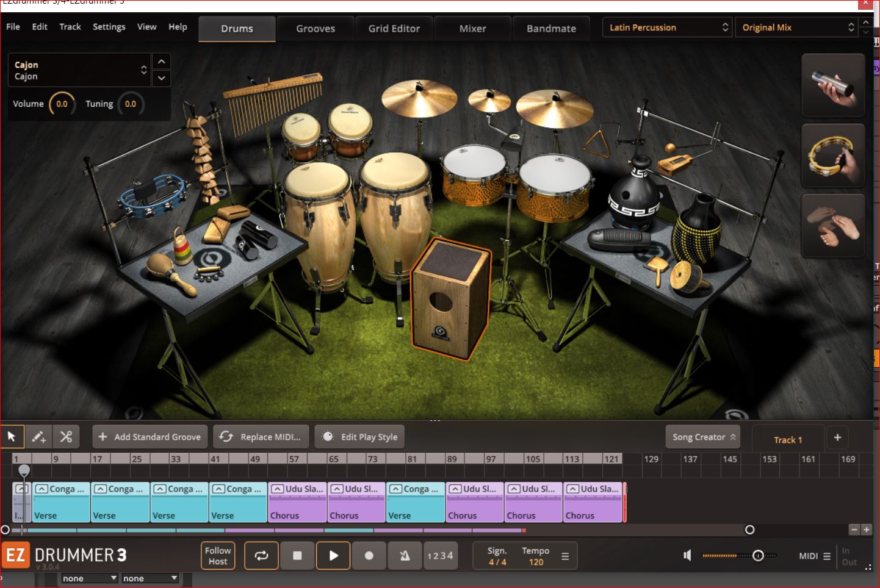This screenshot has height=588, width=880.
Task: Click the 120 tempo value
Action: click(536, 562)
